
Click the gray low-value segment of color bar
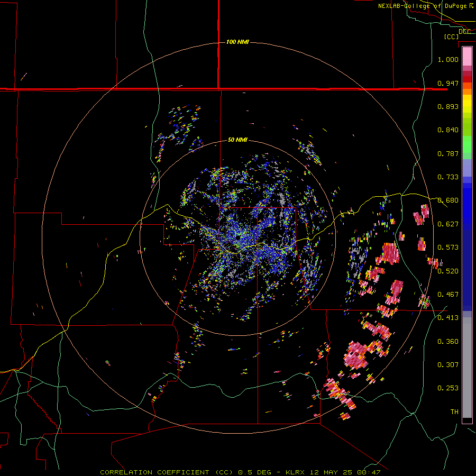pos(467,368)
